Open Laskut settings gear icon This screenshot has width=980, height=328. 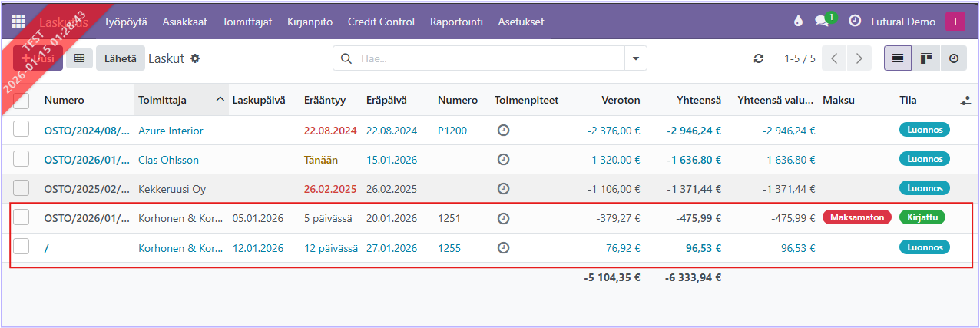tap(195, 58)
